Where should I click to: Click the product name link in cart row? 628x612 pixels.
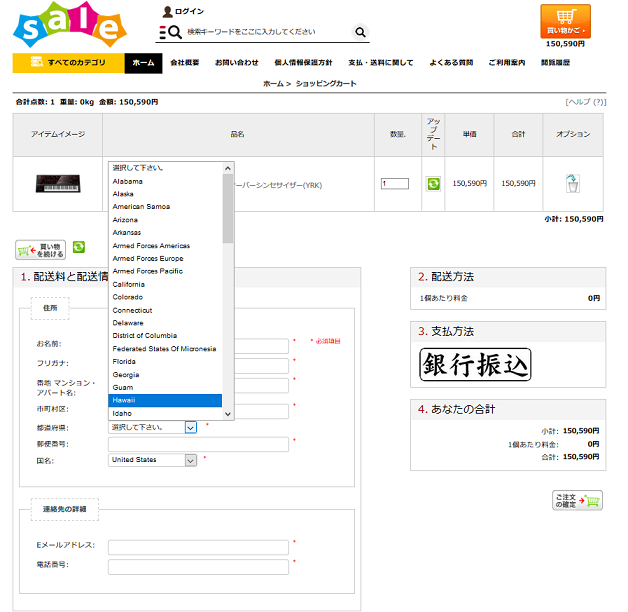point(278,185)
